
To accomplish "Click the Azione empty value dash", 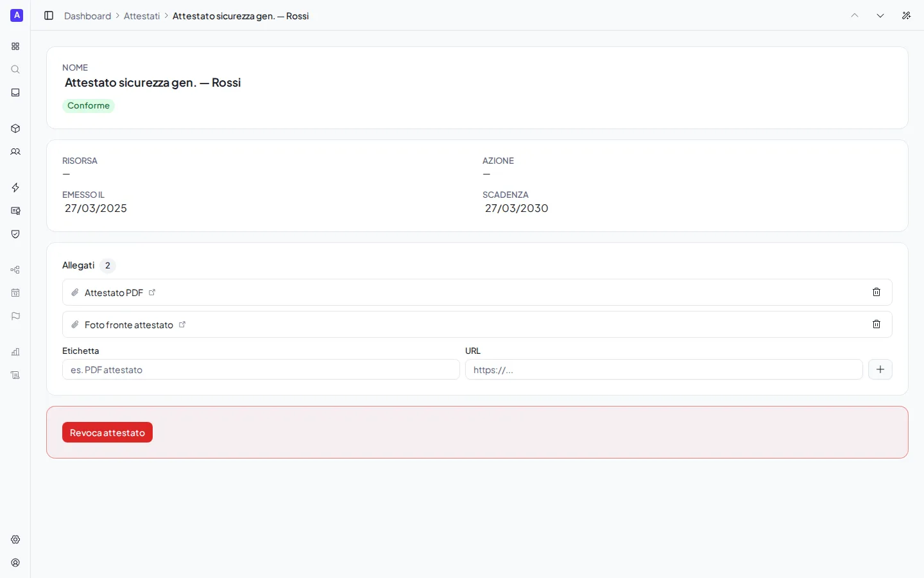I will tap(486, 174).
